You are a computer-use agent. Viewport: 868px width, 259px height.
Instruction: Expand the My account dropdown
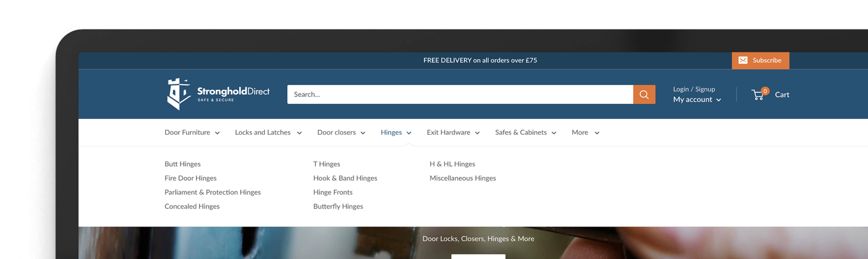pos(697,99)
